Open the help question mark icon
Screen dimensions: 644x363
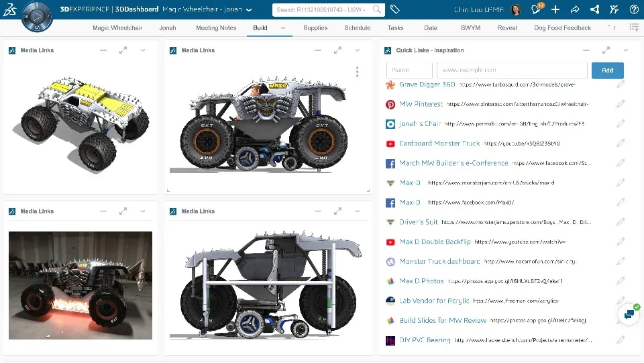point(634,9)
